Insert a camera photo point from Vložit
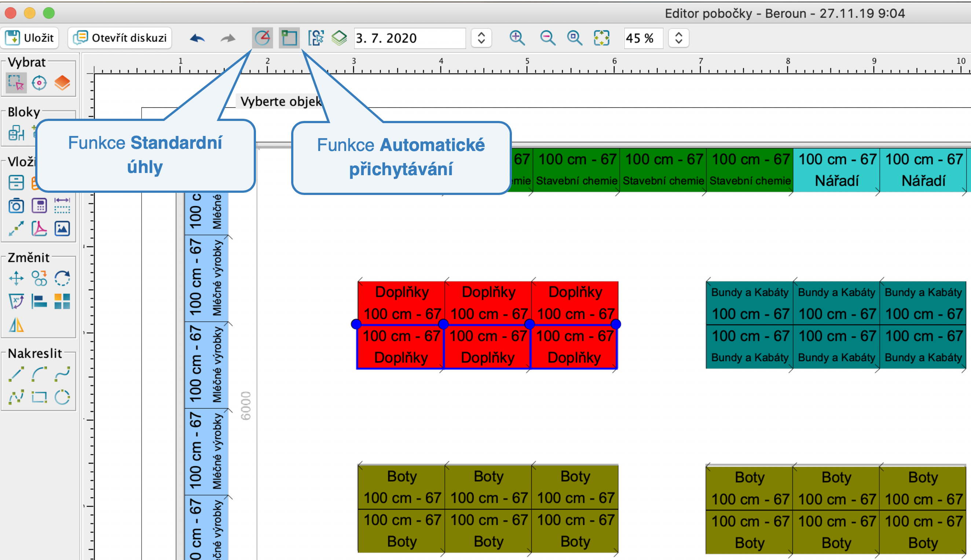Screen dimensions: 971x560 click(x=16, y=206)
